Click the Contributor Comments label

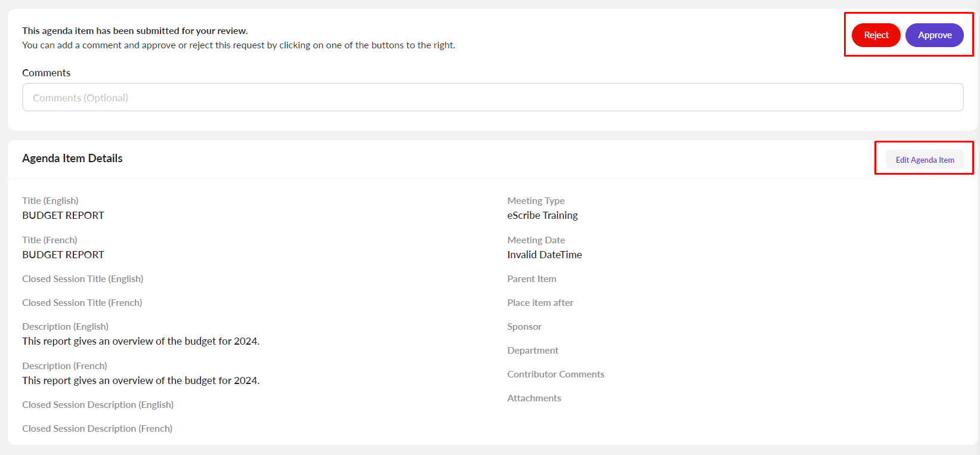[555, 374]
